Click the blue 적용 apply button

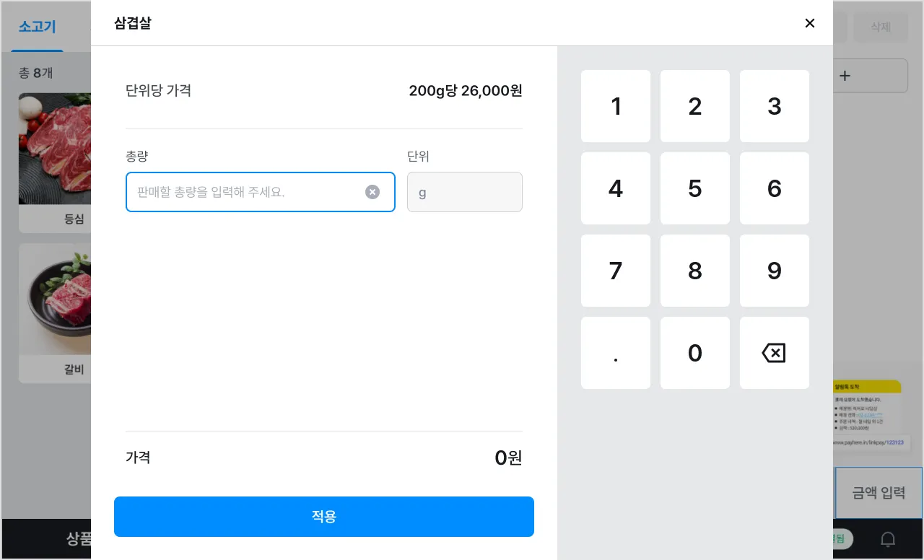tap(323, 517)
